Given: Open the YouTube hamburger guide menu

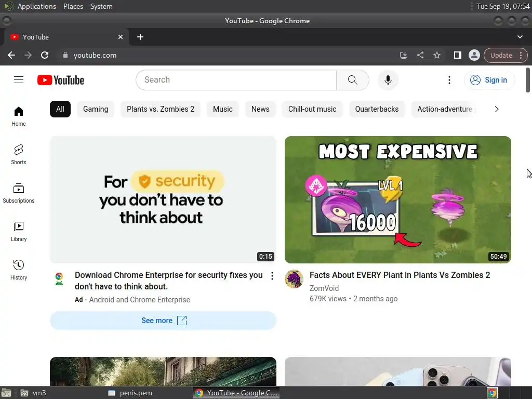Looking at the screenshot, I should [x=19, y=80].
